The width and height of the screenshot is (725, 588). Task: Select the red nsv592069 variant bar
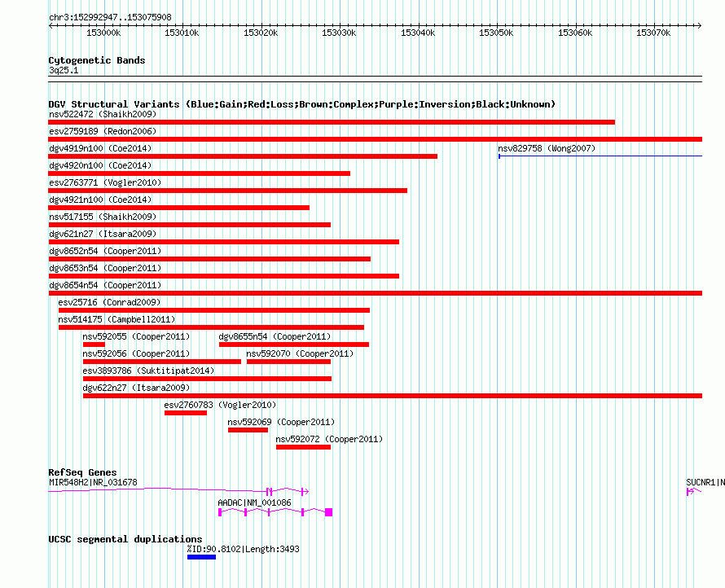point(248,430)
